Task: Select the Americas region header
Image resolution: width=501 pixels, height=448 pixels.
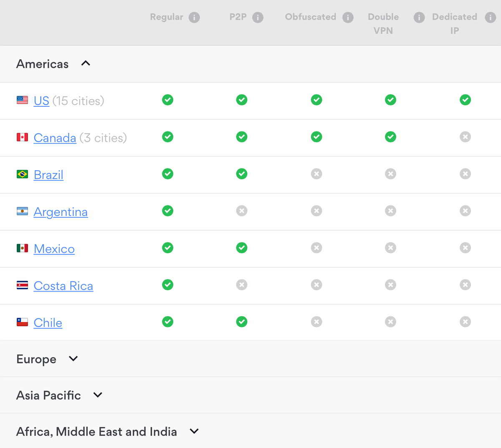Action: coord(42,64)
